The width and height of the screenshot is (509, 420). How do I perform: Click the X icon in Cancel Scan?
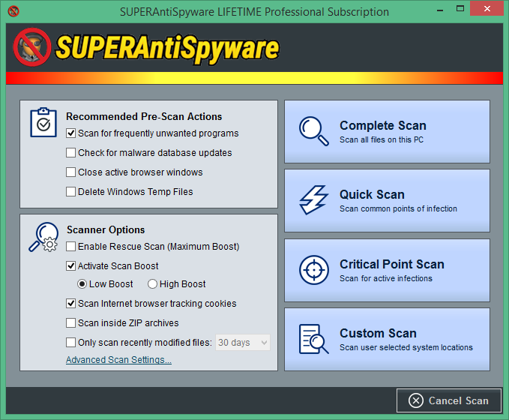coord(416,400)
